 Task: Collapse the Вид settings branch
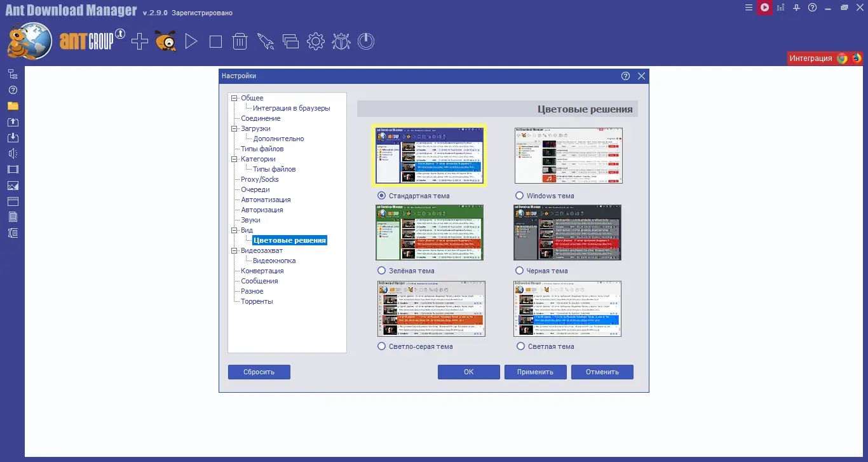tap(234, 230)
